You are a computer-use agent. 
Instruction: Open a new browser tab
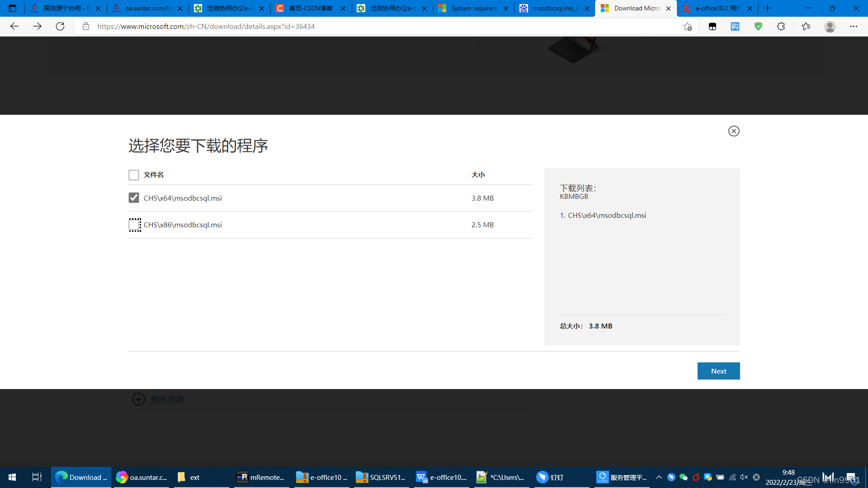(767, 8)
